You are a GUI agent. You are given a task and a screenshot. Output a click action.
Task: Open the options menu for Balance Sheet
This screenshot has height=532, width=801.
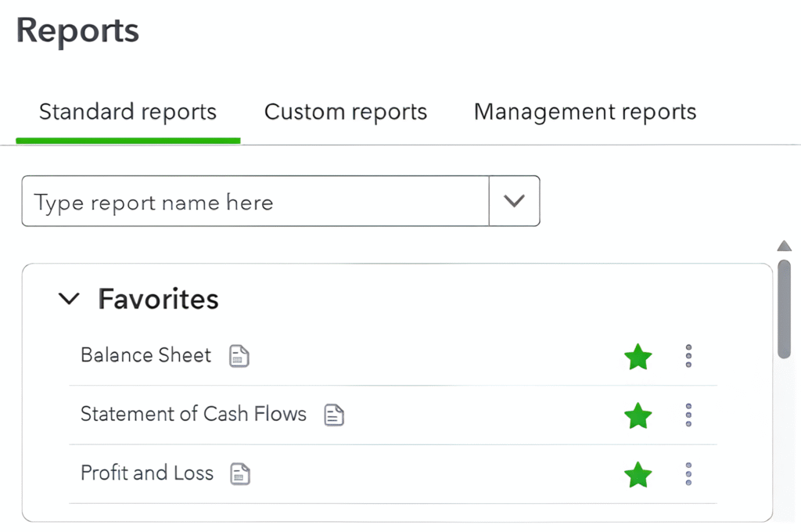[688, 356]
